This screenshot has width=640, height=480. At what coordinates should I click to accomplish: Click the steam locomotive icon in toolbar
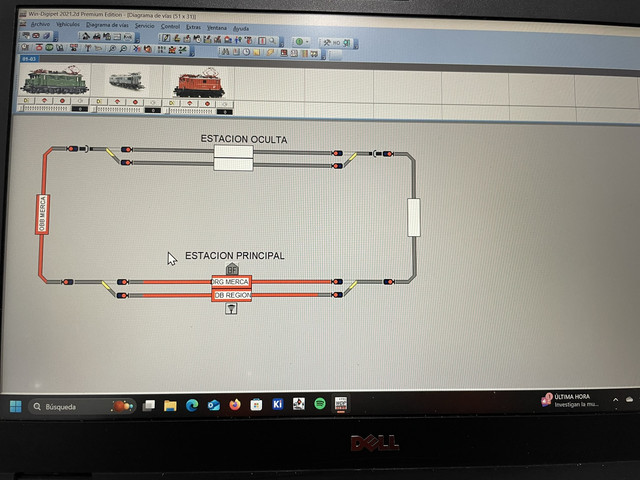click(x=86, y=36)
